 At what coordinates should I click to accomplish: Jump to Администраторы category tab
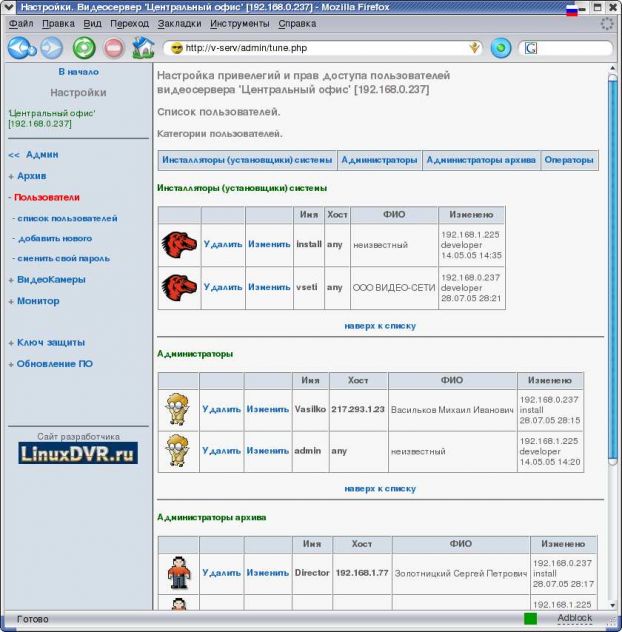click(379, 160)
